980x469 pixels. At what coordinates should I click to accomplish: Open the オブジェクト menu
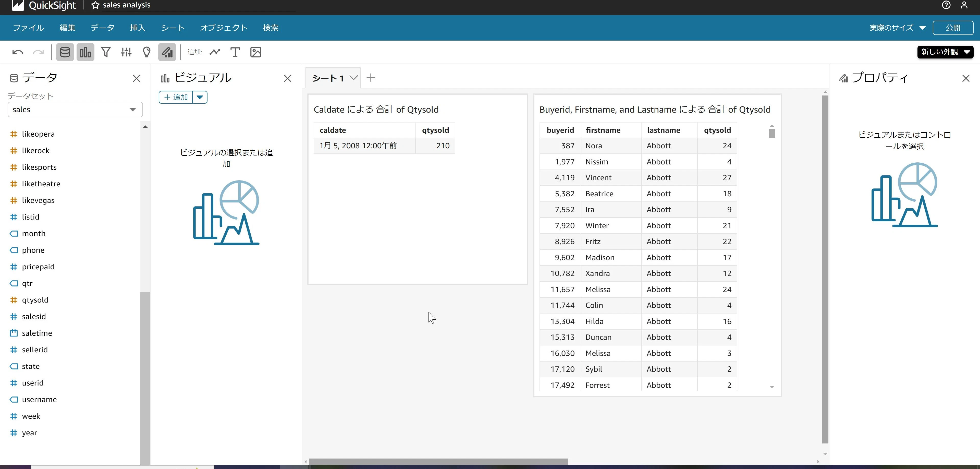[224, 28]
